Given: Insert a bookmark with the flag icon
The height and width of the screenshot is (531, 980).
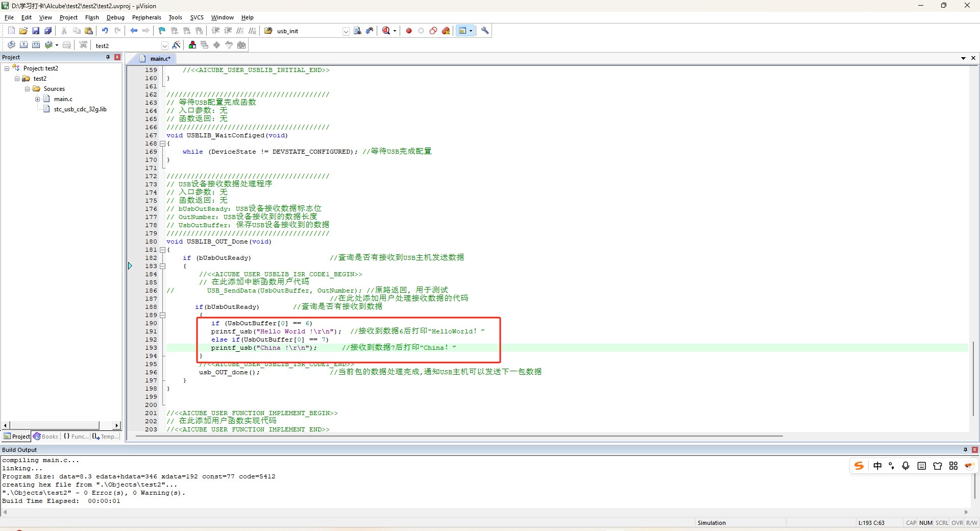Looking at the screenshot, I should pos(162,31).
